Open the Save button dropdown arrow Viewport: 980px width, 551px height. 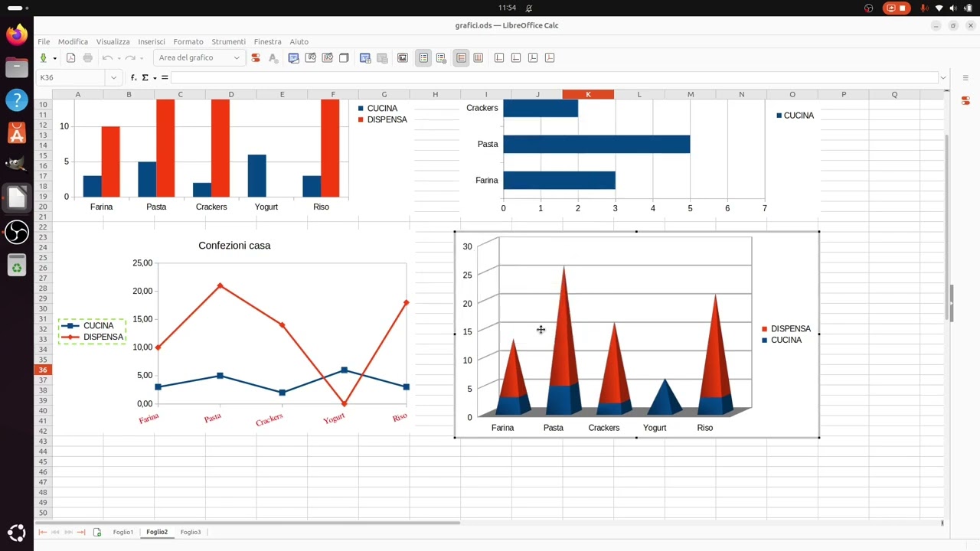(54, 58)
